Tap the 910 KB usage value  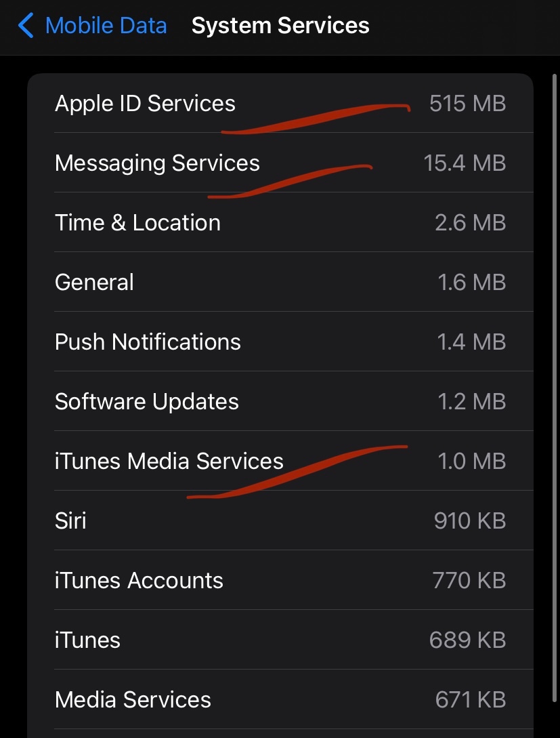click(x=469, y=521)
